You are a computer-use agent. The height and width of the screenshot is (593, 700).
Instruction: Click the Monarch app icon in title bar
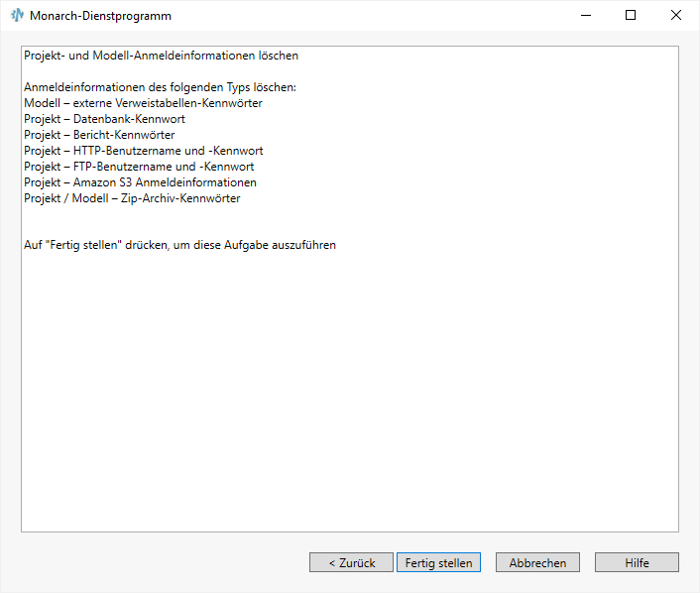pyautogui.click(x=17, y=16)
